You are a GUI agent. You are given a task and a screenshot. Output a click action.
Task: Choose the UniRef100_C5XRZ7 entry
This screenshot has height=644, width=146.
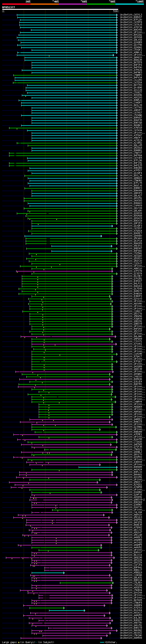pos(131,93)
